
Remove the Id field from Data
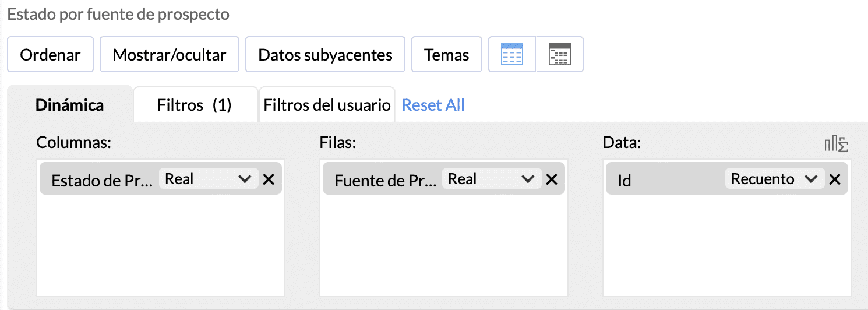[835, 179]
